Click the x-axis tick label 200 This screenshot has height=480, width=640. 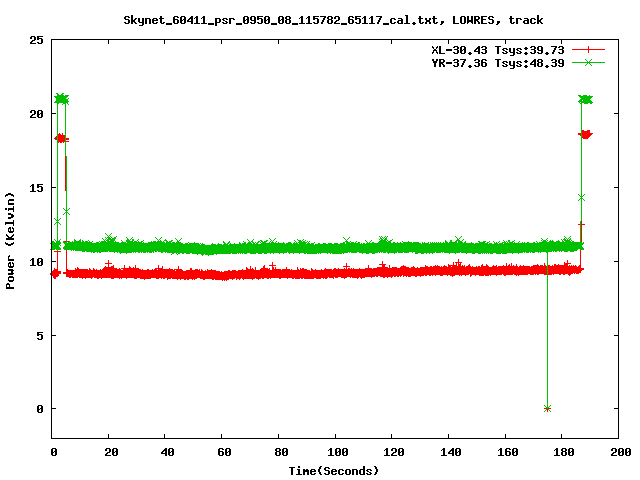pos(620,452)
